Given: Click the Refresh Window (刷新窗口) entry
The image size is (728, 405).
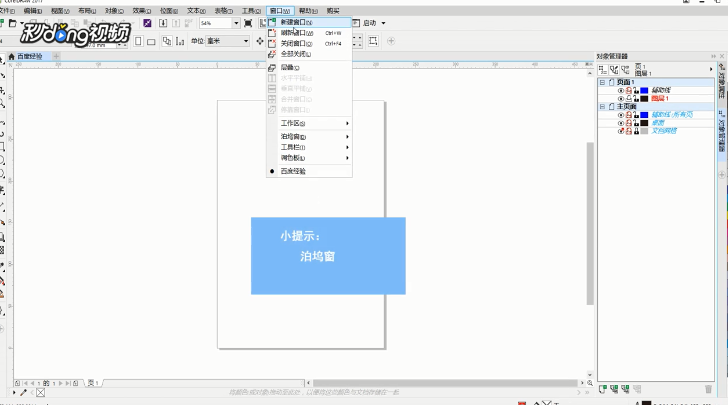Looking at the screenshot, I should click(x=309, y=33).
